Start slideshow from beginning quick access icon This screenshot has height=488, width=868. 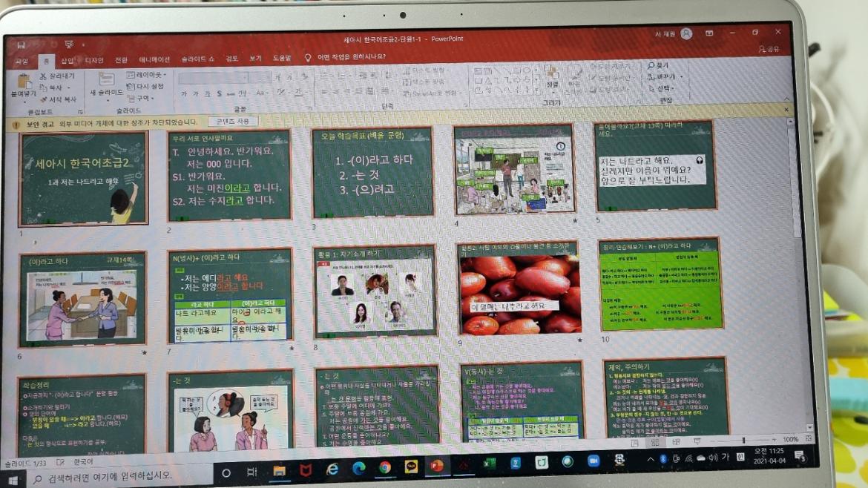click(x=69, y=44)
